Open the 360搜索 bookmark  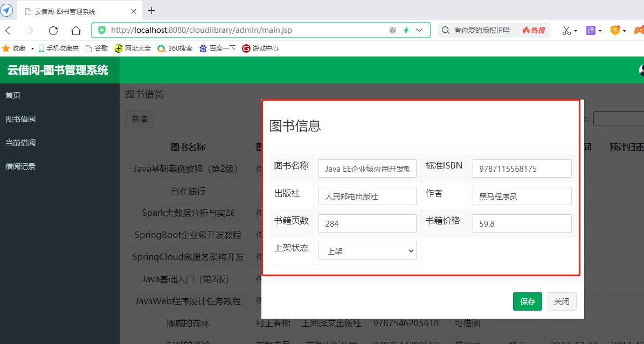pyautogui.click(x=175, y=48)
